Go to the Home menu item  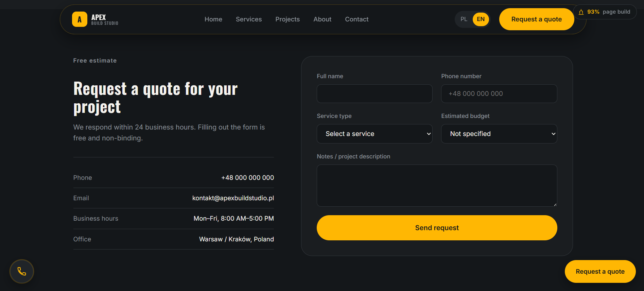(x=213, y=19)
